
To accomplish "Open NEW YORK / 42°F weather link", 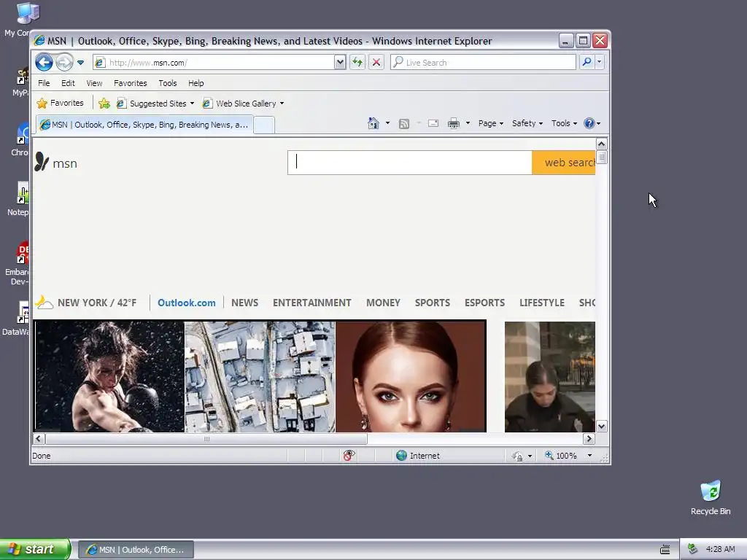I will click(97, 303).
